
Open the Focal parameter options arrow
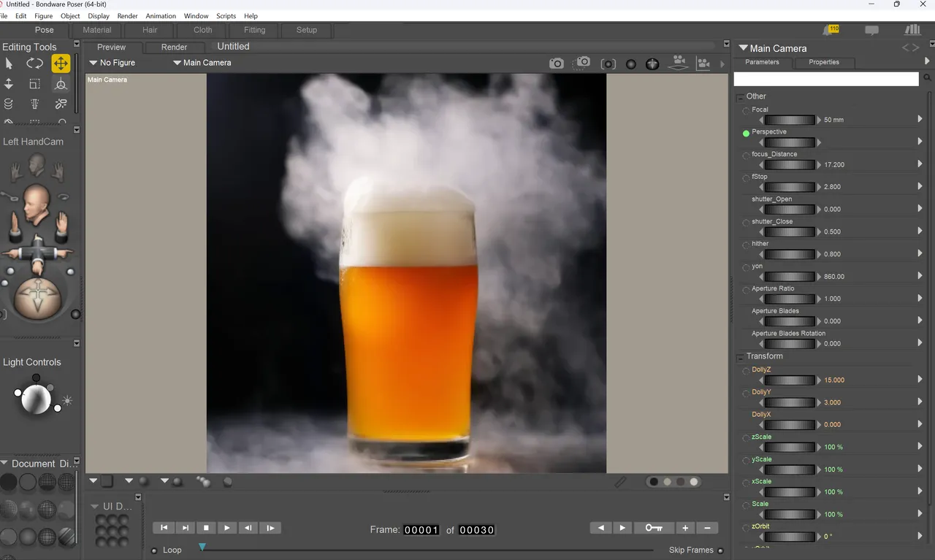tap(920, 119)
